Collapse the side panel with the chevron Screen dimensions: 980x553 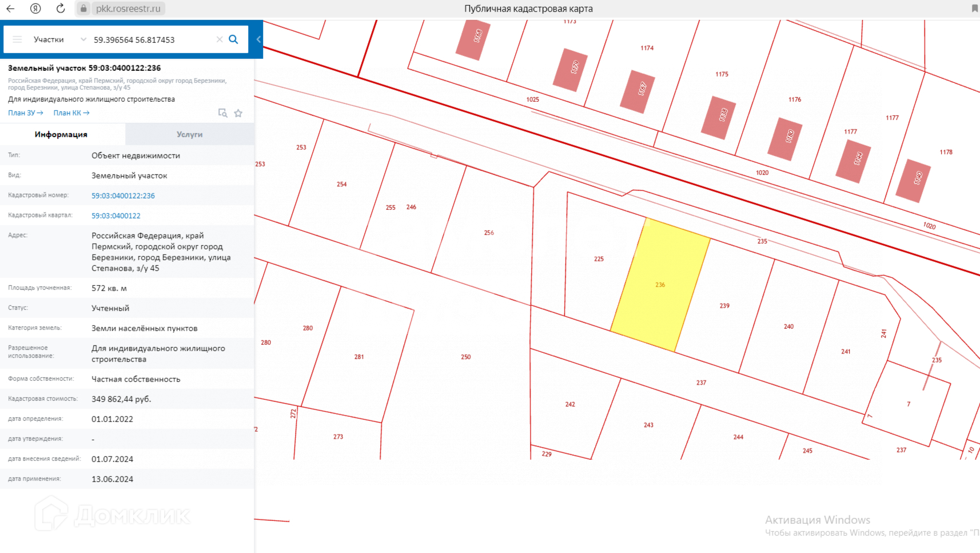(258, 39)
